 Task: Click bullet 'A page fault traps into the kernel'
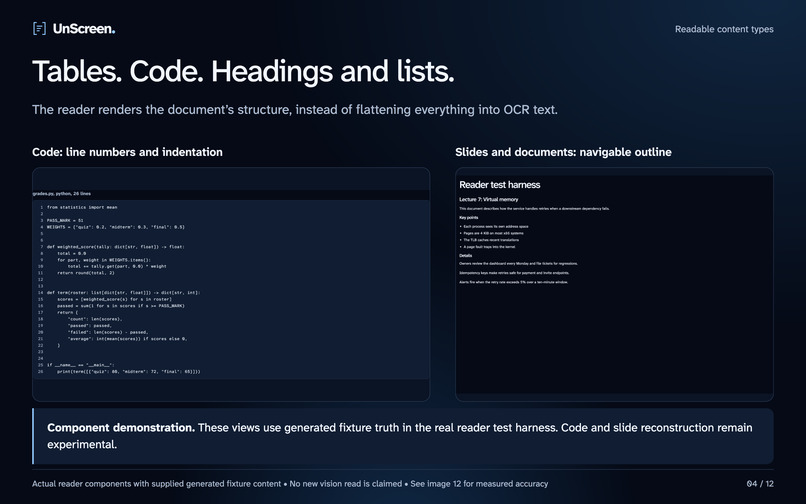[x=489, y=247]
